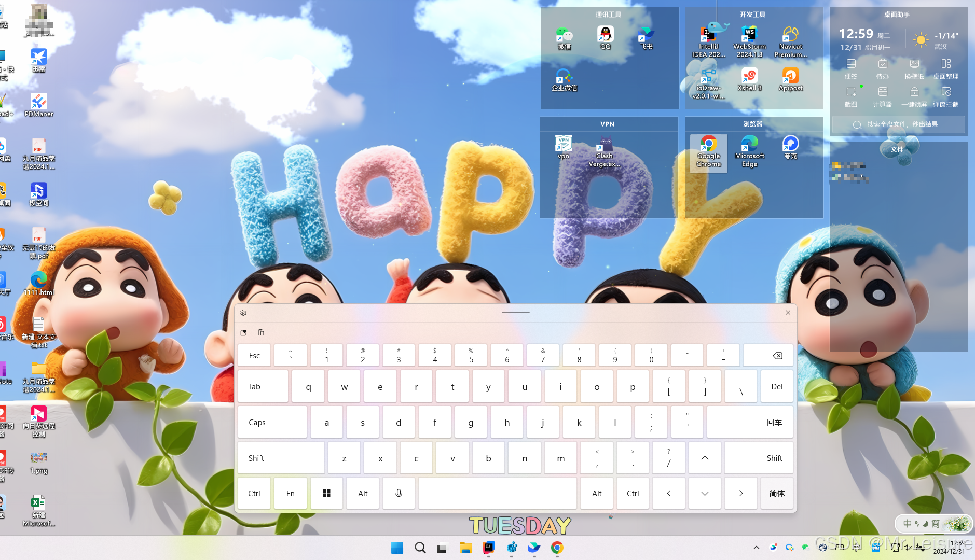Select 无畏15的发票.pdf file
975x560 pixels.
click(x=39, y=243)
